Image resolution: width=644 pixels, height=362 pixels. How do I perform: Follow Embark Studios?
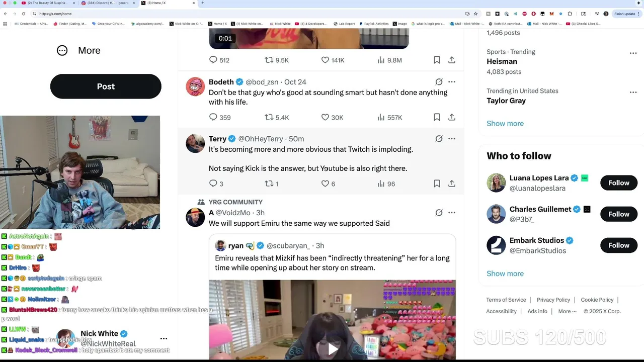619,245
